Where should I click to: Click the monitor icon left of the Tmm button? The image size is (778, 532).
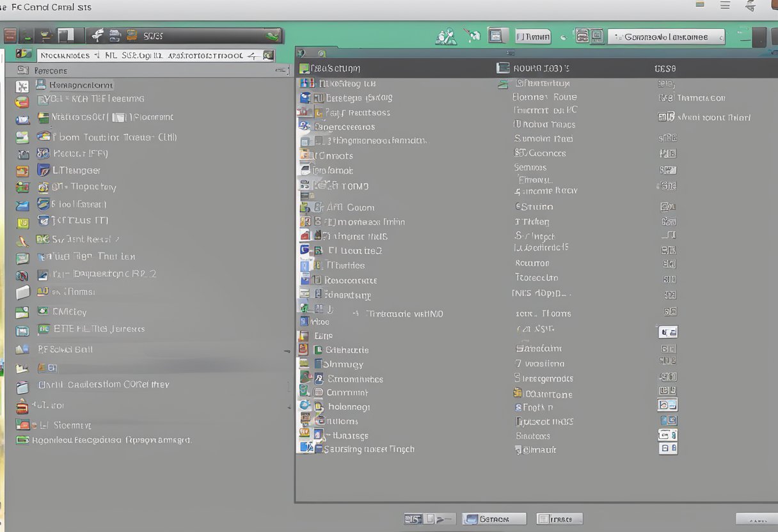(498, 36)
